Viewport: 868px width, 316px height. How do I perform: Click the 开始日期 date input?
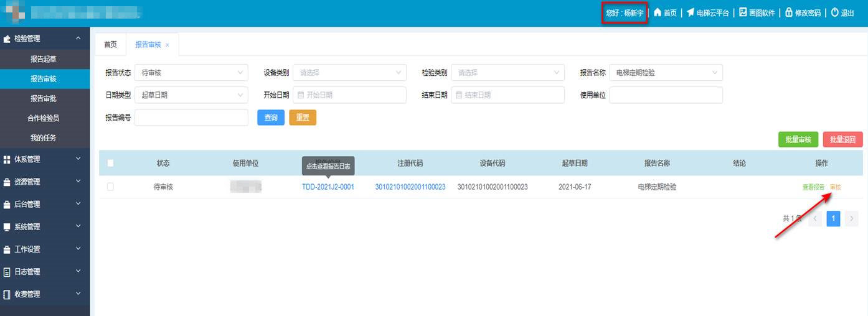[x=349, y=95]
